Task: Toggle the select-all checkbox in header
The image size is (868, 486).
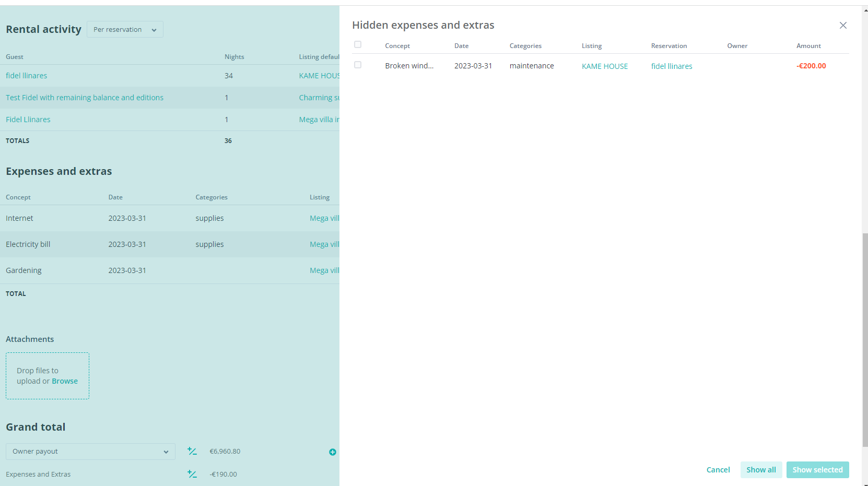Action: click(x=358, y=45)
